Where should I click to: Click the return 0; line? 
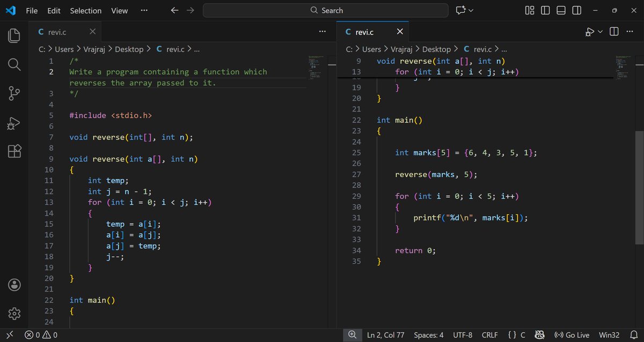pyautogui.click(x=415, y=250)
